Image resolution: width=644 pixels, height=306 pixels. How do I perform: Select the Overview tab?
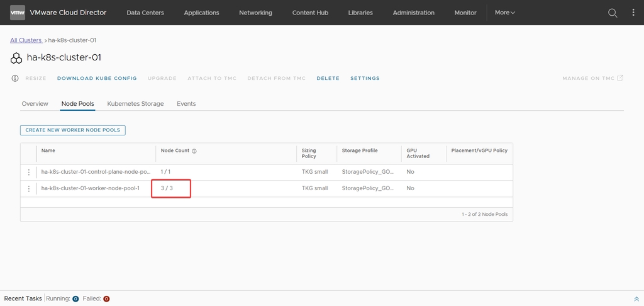pyautogui.click(x=35, y=104)
